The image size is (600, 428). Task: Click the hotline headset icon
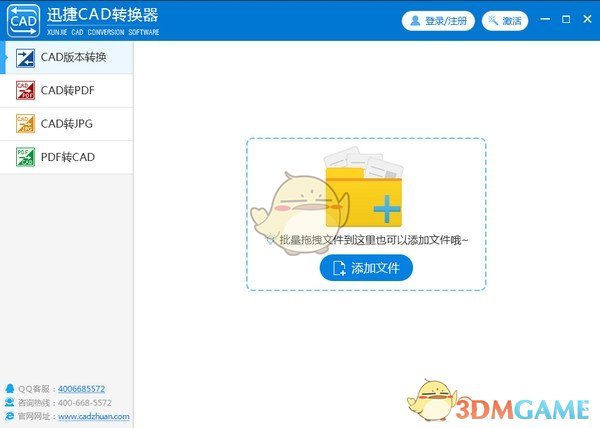click(x=10, y=402)
